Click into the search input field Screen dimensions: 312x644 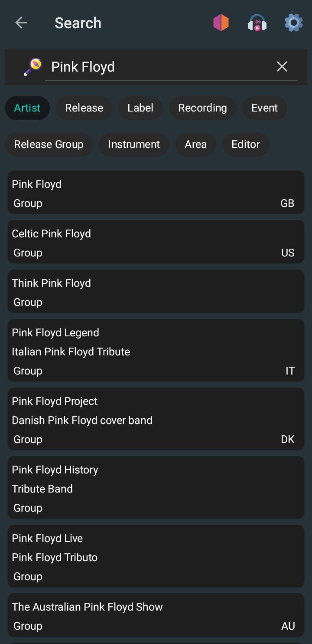(x=160, y=67)
